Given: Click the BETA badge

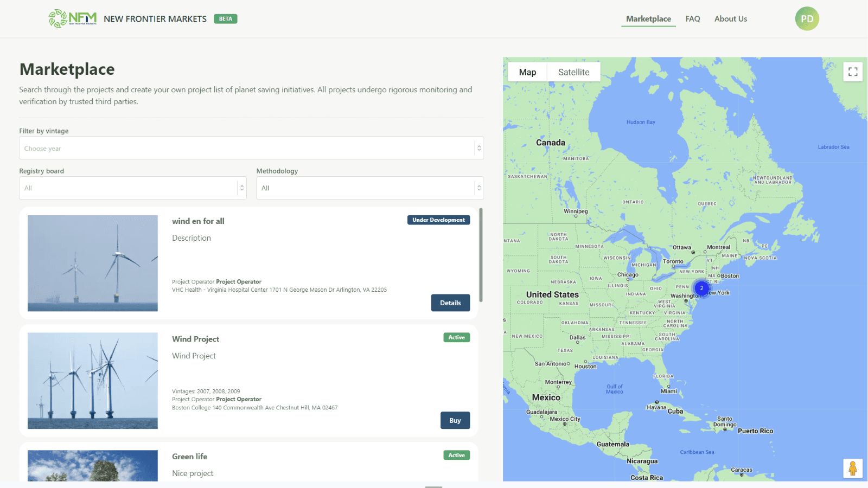Looking at the screenshot, I should pos(226,19).
